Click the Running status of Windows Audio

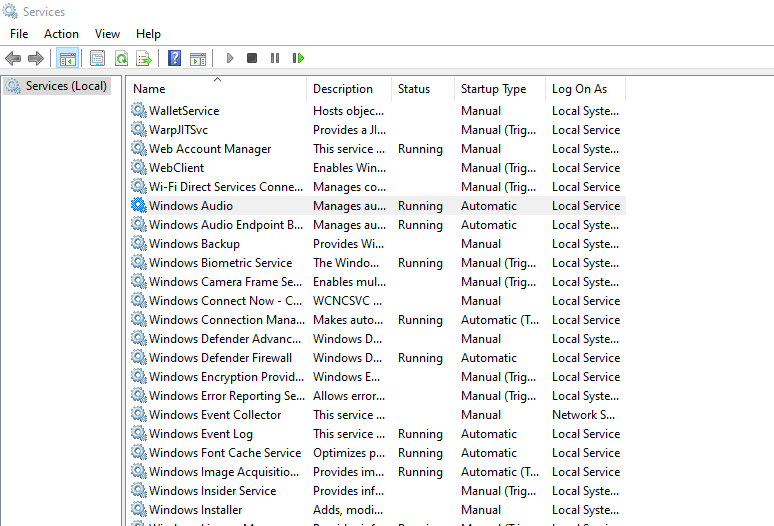(x=420, y=206)
